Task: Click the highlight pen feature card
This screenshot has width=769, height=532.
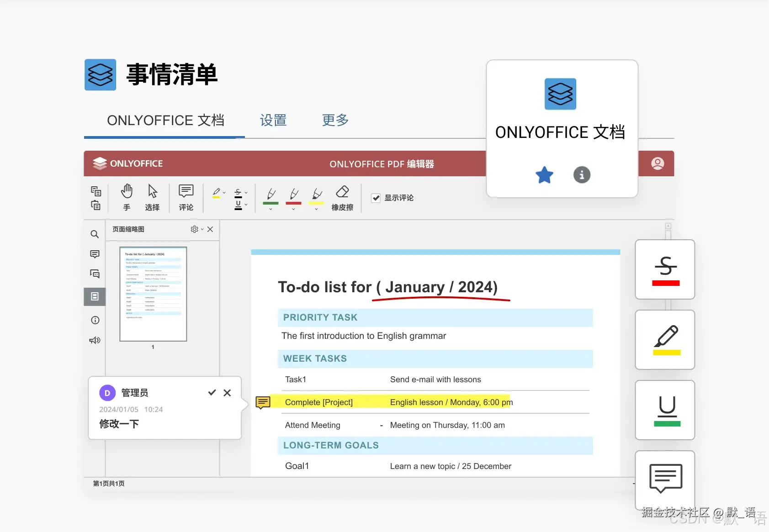Action: [x=665, y=340]
